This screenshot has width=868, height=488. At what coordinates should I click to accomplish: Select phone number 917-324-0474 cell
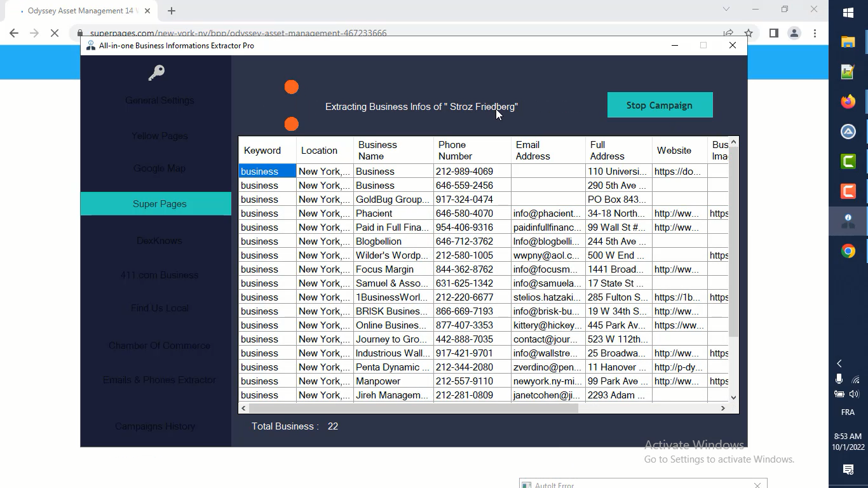pos(472,200)
